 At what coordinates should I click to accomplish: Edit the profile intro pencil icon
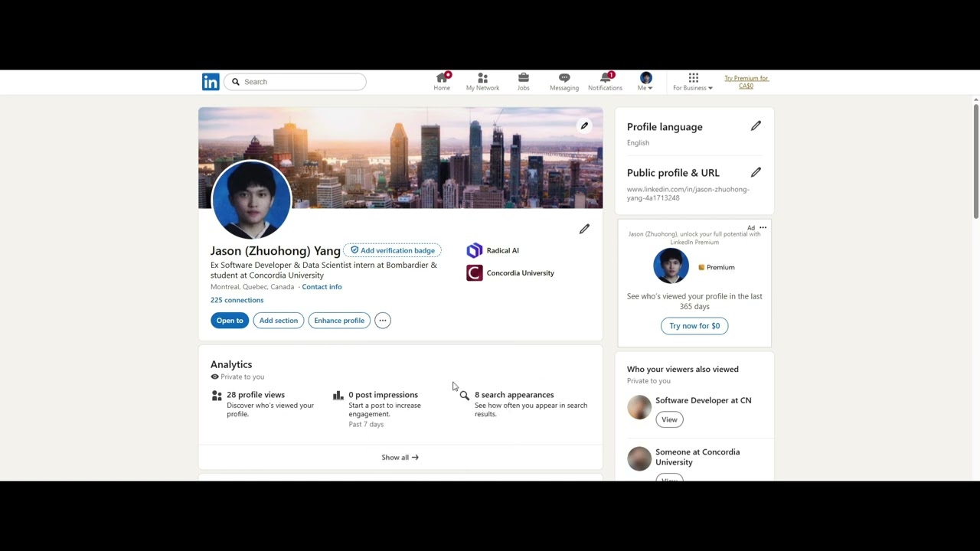click(x=584, y=229)
